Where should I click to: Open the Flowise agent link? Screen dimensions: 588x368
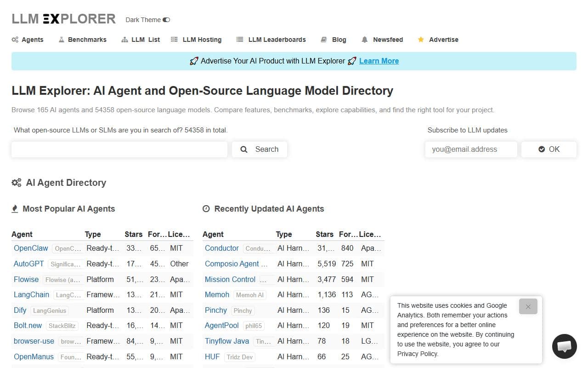point(26,279)
